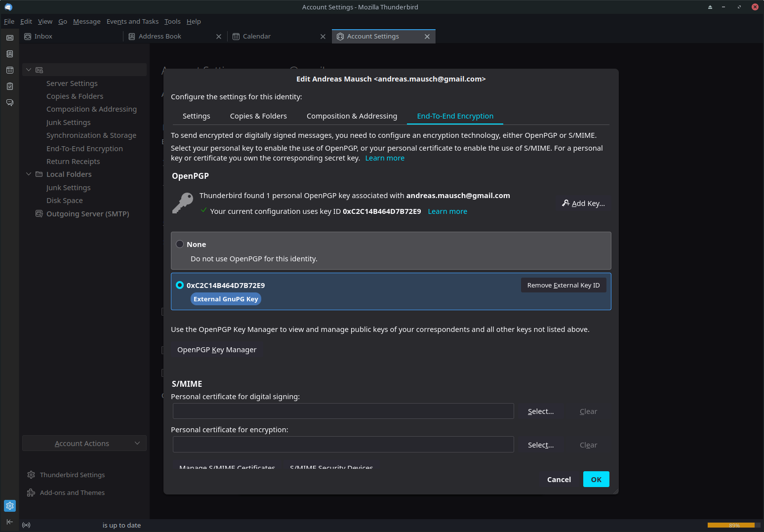Open Add-ons and Themes link
The height and width of the screenshot is (532, 764).
click(72, 492)
